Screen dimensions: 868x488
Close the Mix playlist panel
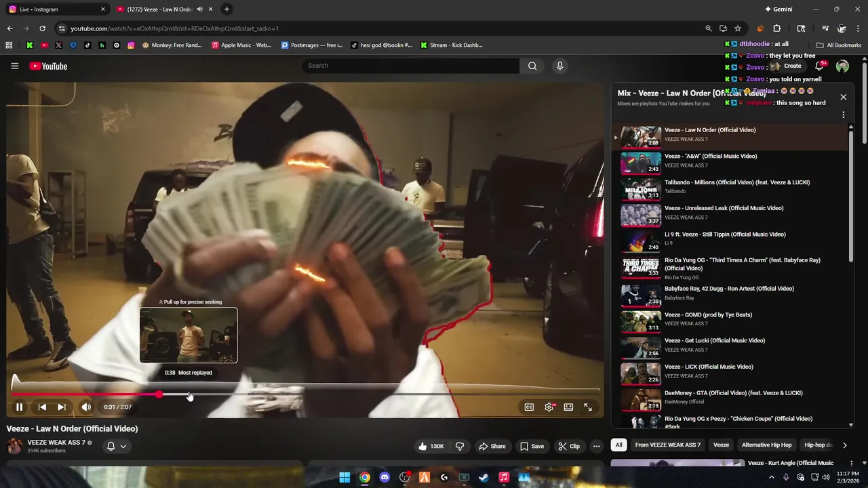coord(843,97)
